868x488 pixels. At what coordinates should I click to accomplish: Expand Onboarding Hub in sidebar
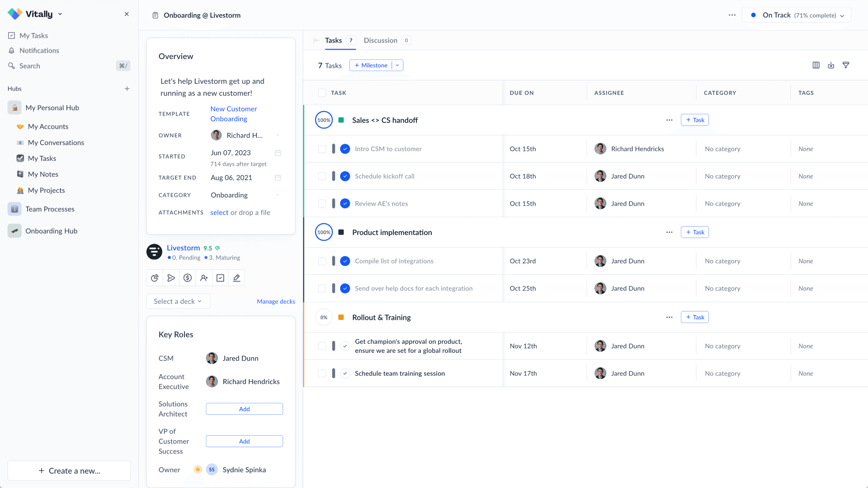pyautogui.click(x=42, y=231)
